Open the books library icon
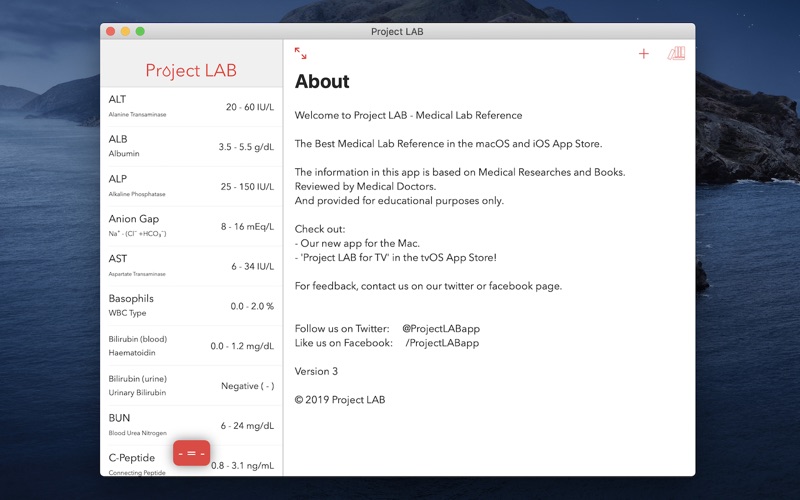Screen dimensions: 800x500 coord(677,53)
